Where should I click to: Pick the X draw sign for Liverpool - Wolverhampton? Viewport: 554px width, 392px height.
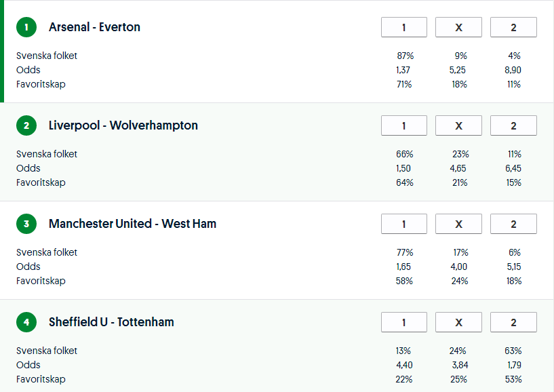[458, 125]
